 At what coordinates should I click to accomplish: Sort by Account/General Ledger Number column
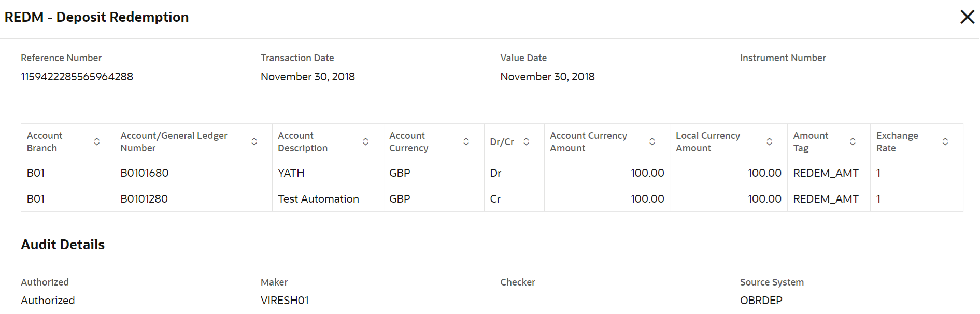click(x=254, y=141)
